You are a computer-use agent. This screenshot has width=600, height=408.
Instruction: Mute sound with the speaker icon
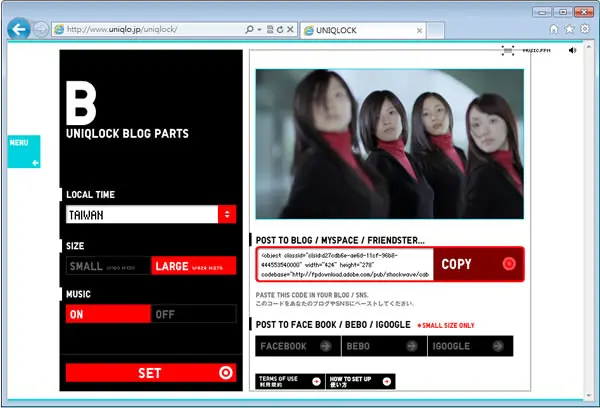coord(572,51)
